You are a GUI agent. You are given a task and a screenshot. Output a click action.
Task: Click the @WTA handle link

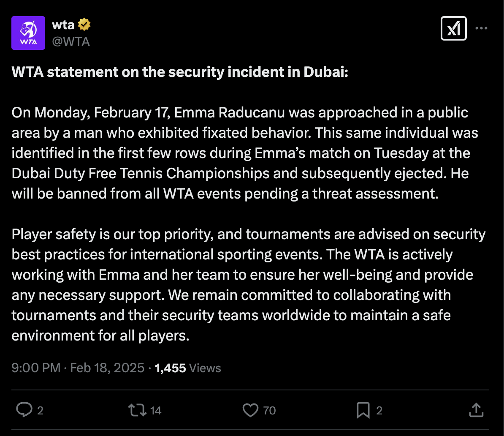(70, 41)
